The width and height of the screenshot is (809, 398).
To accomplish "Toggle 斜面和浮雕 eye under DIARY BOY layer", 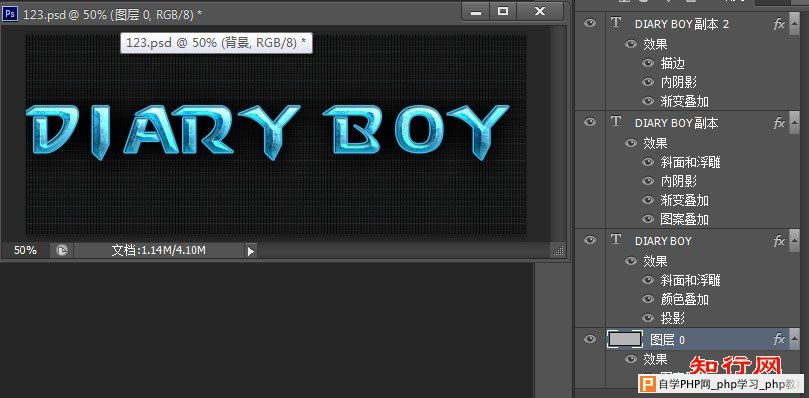I will (x=648, y=280).
